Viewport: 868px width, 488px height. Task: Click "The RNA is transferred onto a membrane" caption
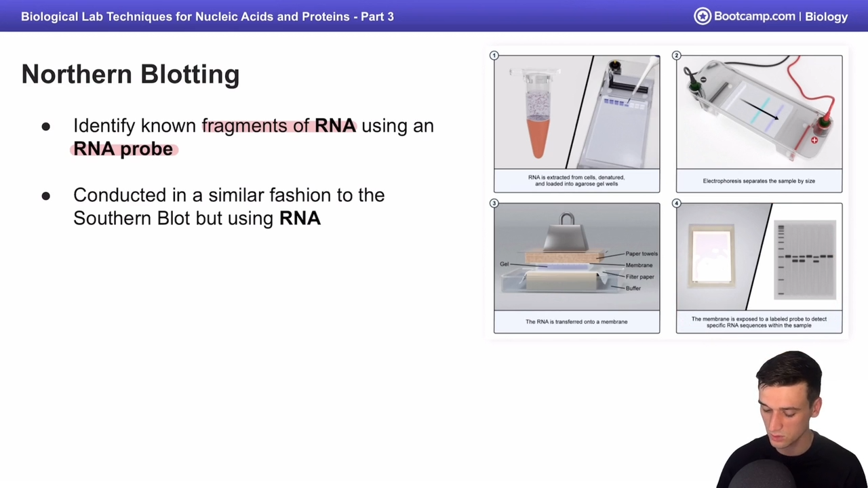pos(576,322)
